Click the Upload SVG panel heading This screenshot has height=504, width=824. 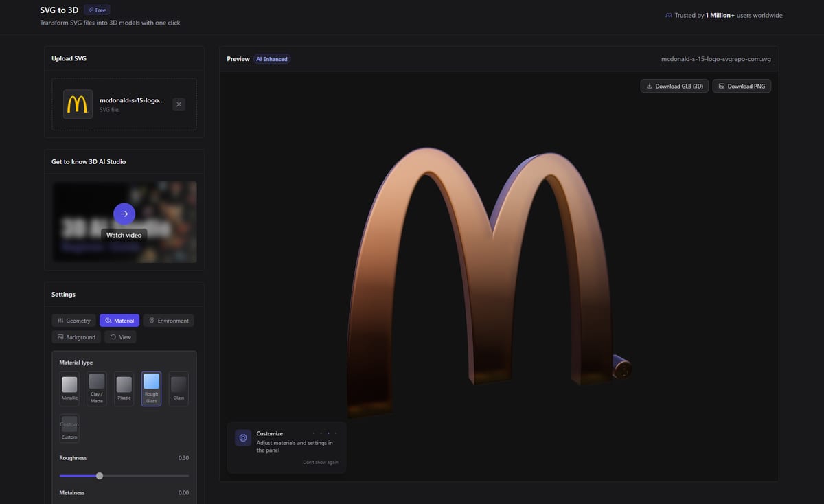click(x=69, y=58)
